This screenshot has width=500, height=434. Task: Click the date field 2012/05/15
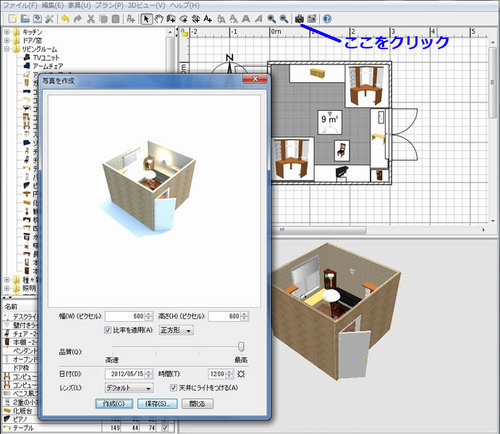(x=126, y=374)
